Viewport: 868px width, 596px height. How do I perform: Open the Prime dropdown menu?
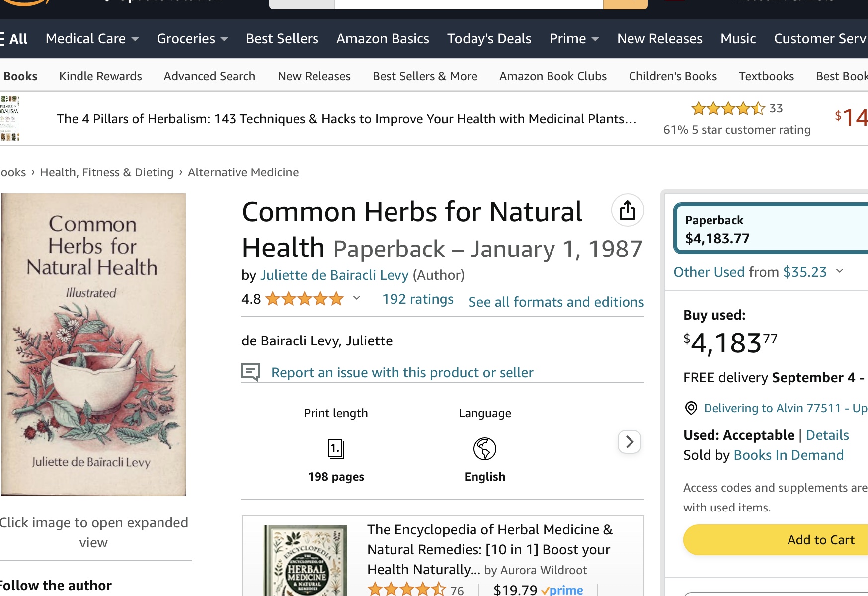point(574,39)
